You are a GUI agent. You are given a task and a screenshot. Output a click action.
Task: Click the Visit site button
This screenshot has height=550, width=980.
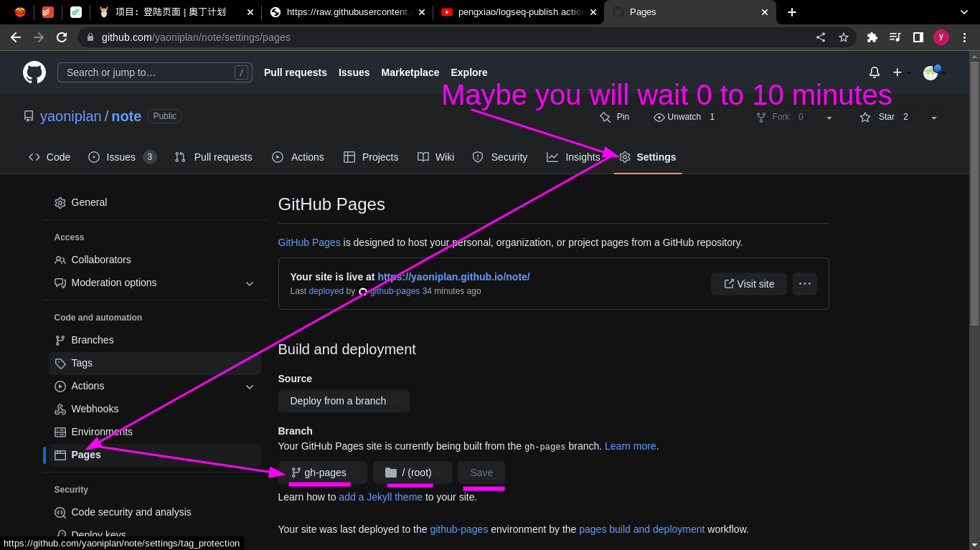pos(749,284)
